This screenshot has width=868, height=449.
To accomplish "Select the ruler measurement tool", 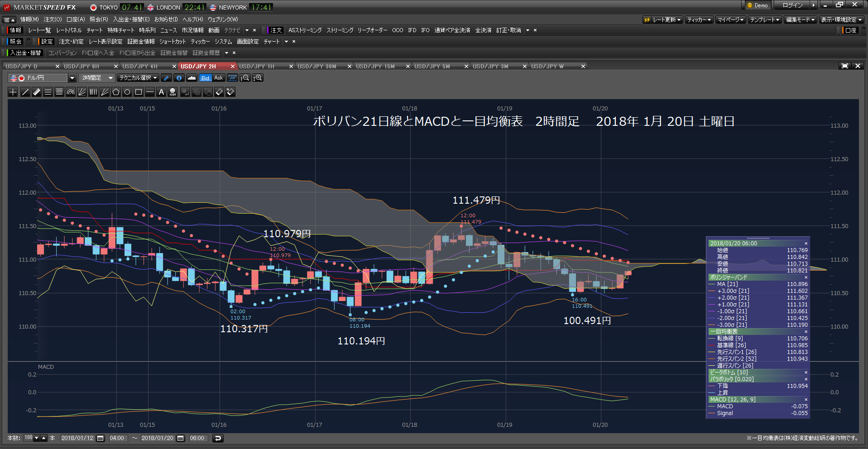I will click(x=37, y=92).
